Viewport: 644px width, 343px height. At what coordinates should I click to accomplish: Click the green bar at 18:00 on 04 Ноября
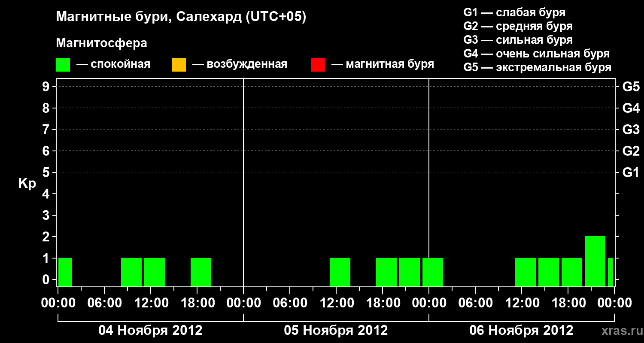(201, 272)
